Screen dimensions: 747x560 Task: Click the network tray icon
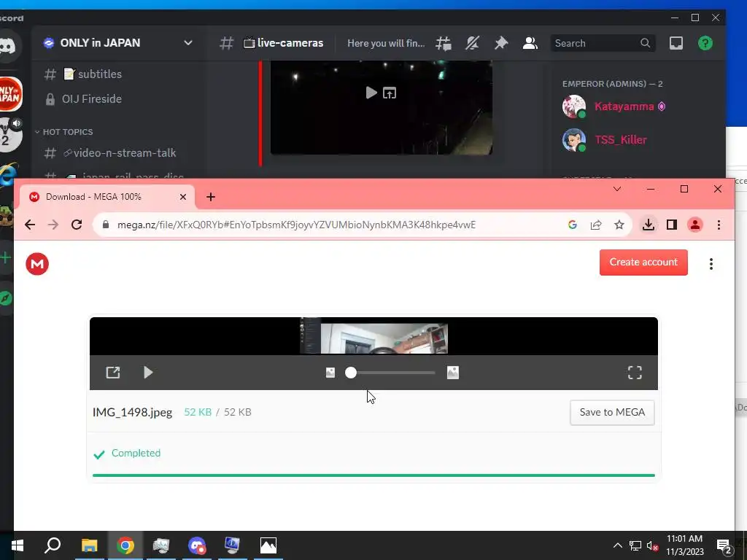click(x=635, y=545)
